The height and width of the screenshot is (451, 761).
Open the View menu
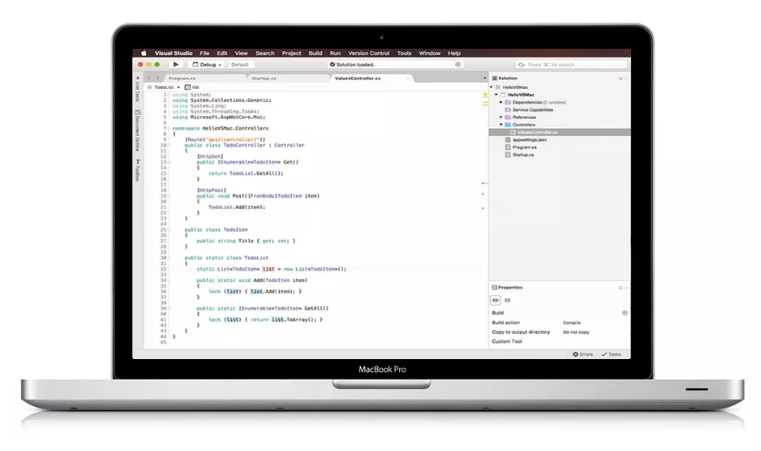241,53
